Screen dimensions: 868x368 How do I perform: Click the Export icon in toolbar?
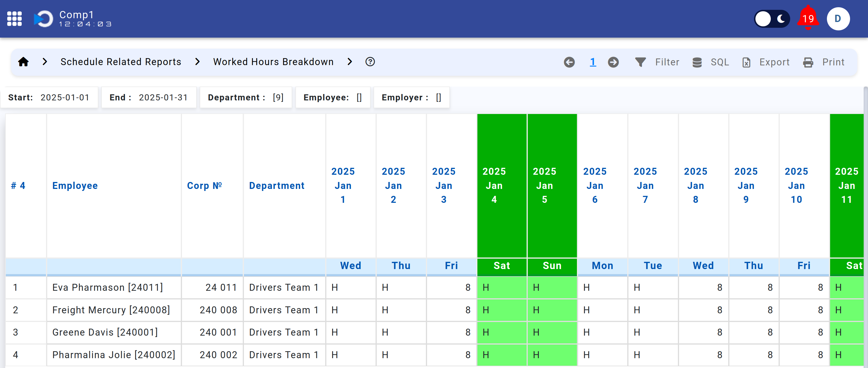coord(747,61)
